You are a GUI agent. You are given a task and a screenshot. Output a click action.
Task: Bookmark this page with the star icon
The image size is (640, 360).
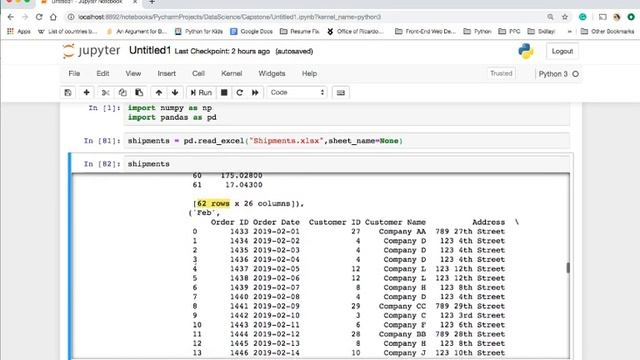[x=565, y=17]
